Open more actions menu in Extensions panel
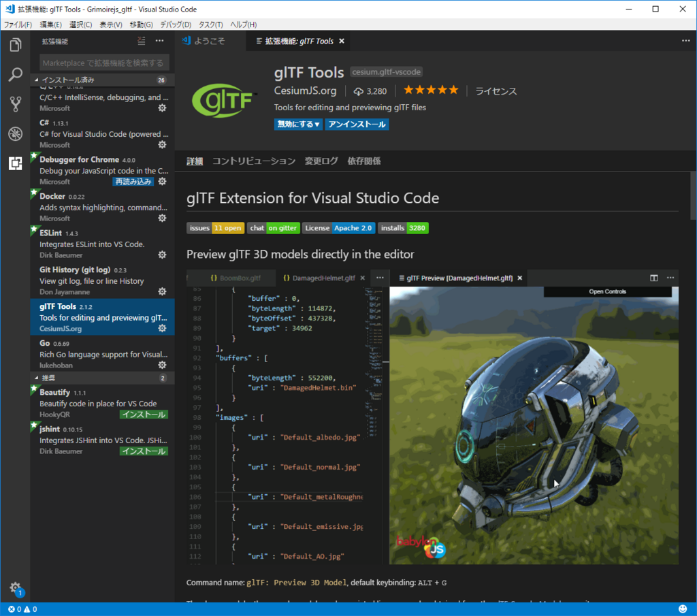This screenshot has height=616, width=697. click(159, 41)
